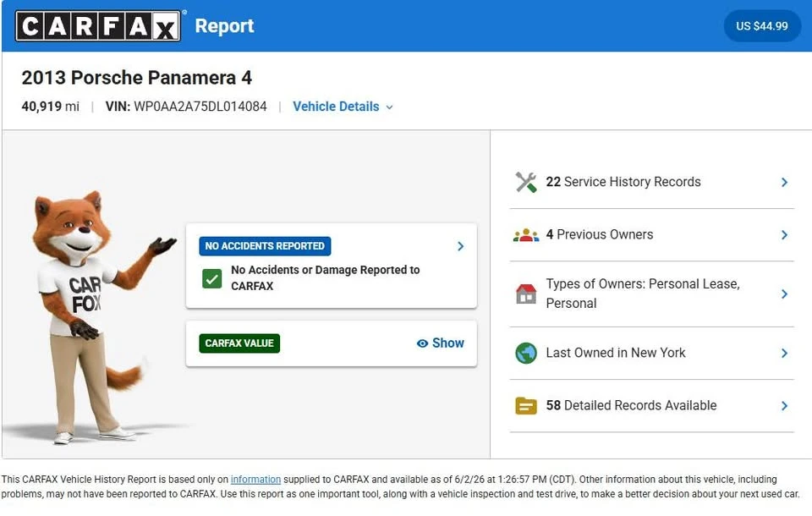Click the CARFAX logo in header
812x516 pixels.
[x=98, y=26]
